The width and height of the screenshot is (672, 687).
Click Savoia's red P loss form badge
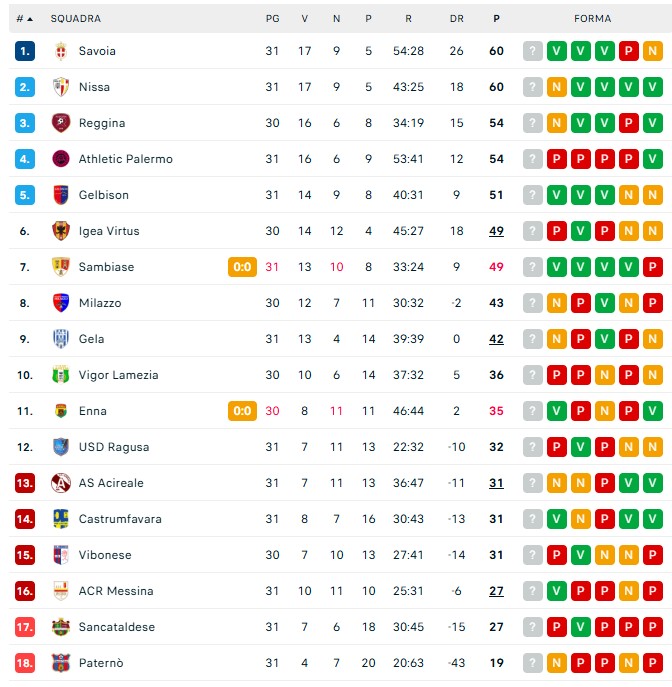pos(629,51)
